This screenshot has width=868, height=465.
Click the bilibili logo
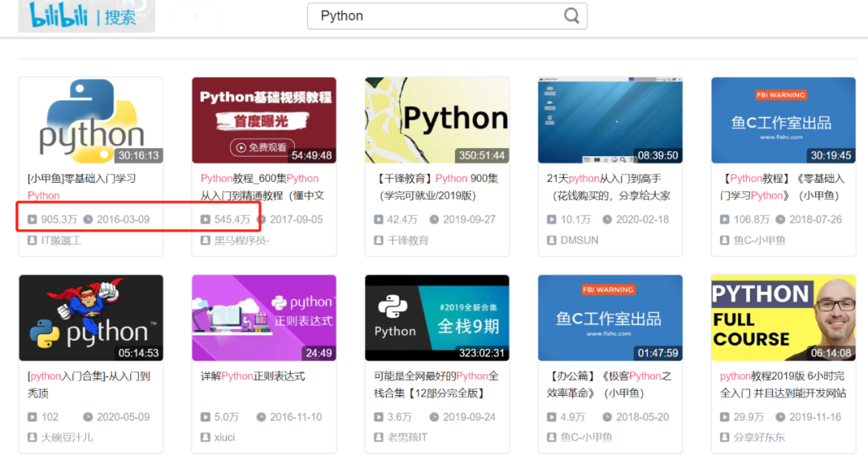coord(58,15)
